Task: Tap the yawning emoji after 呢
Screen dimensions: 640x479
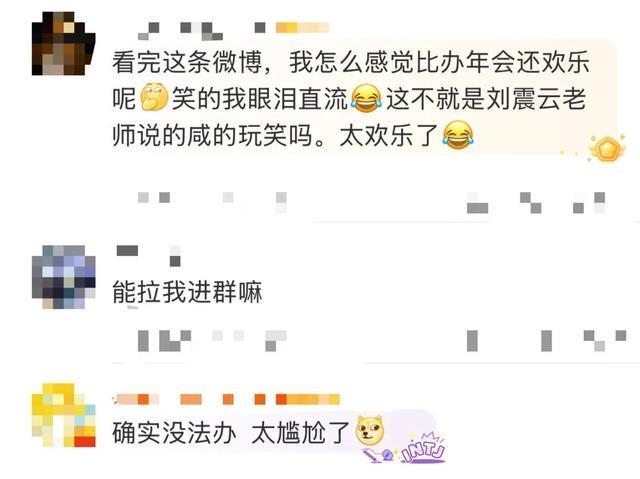Action: (x=154, y=97)
